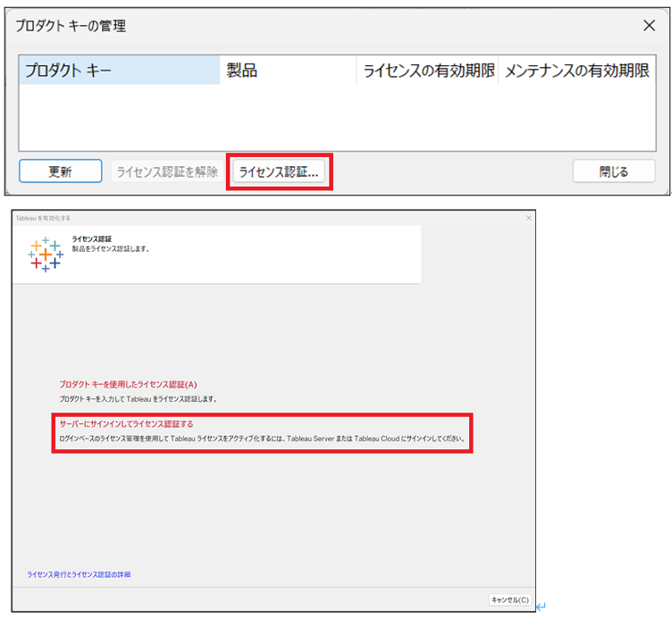Click the Tableau を有効化する title bar
The image size is (672, 618).
[268, 218]
